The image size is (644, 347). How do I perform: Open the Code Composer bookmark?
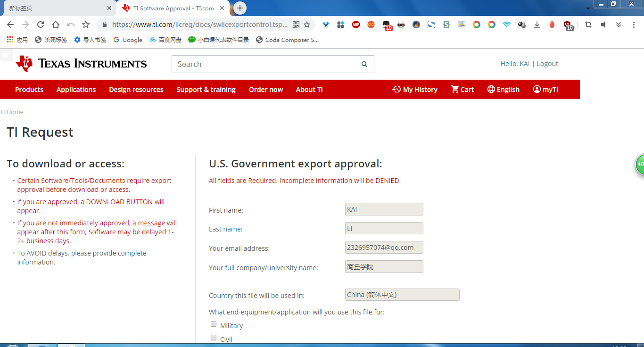(x=288, y=40)
